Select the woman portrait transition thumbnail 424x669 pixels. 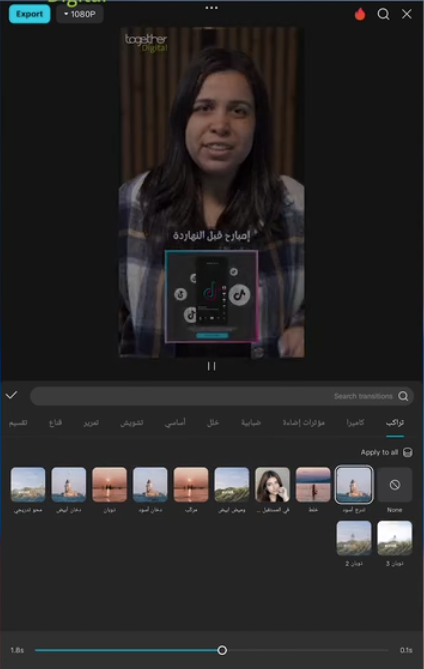(273, 485)
